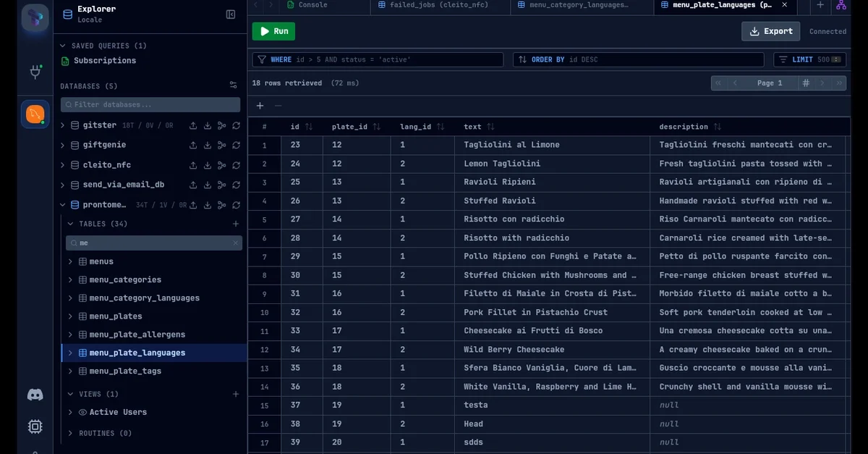Open the Console tab
This screenshot has width=868, height=454.
[311, 5]
